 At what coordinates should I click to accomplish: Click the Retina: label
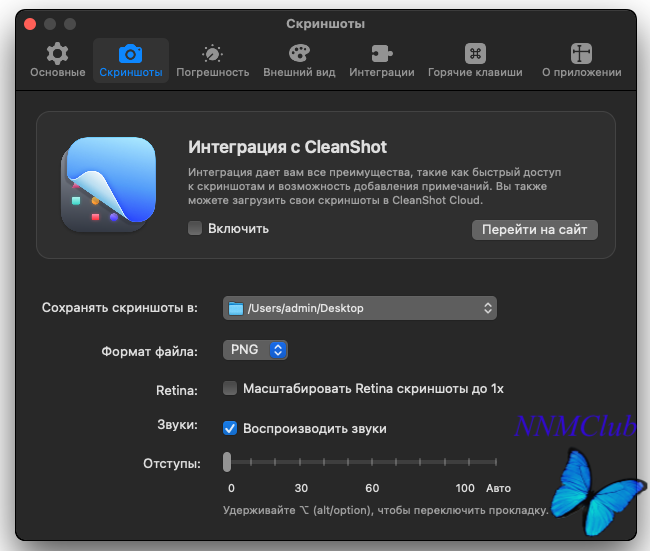click(177, 390)
